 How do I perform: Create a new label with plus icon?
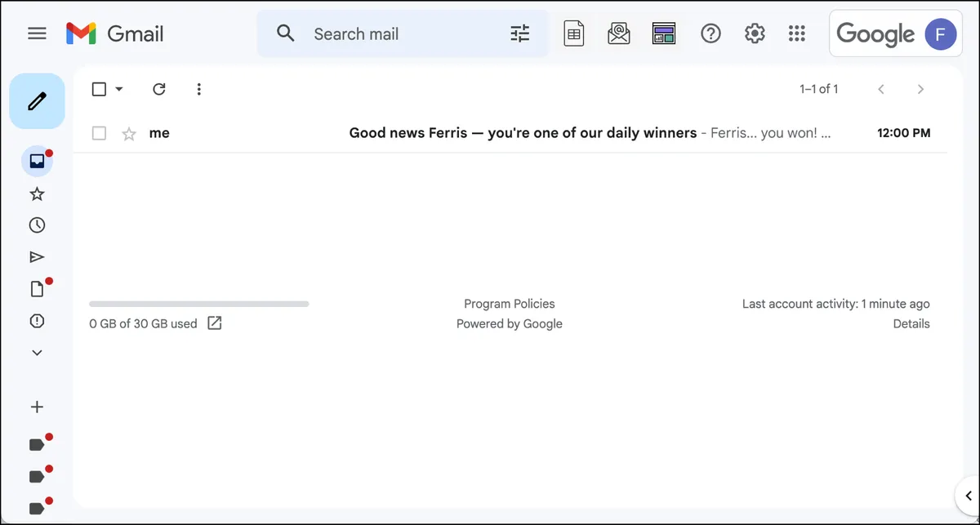(x=37, y=407)
